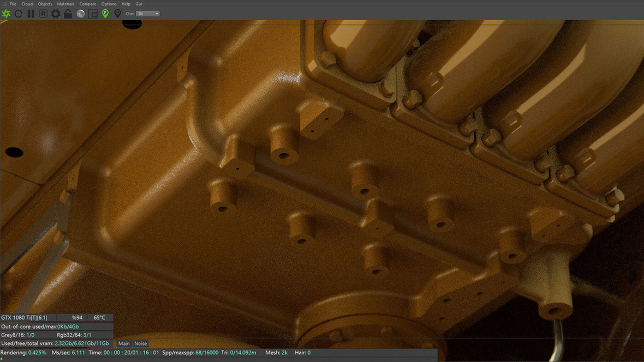The width and height of the screenshot is (644, 362).
Task: Switch to the Noise tab
Action: pos(140,343)
